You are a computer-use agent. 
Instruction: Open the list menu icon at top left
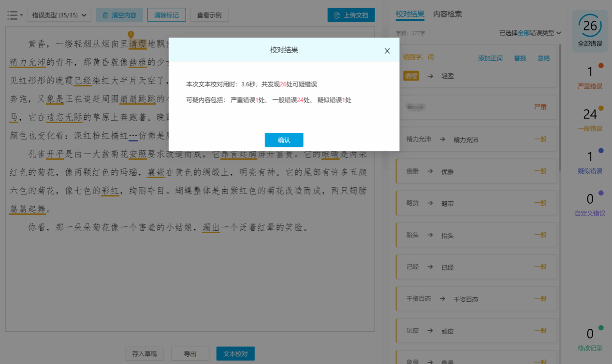click(15, 15)
